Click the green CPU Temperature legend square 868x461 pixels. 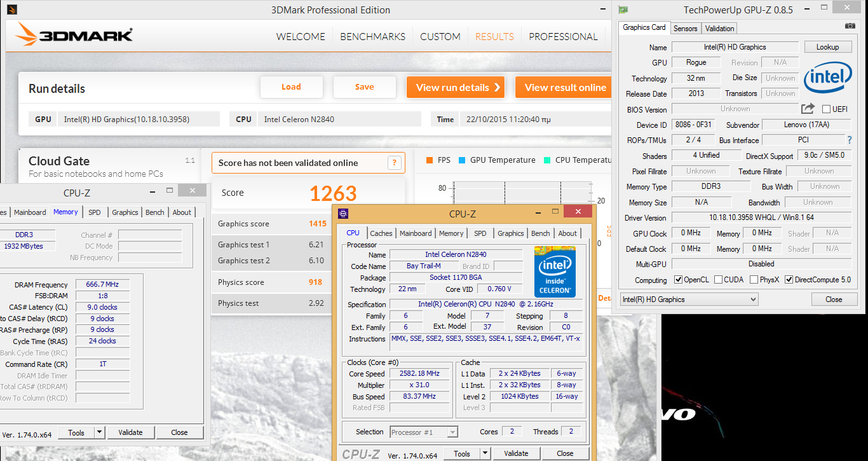(547, 160)
